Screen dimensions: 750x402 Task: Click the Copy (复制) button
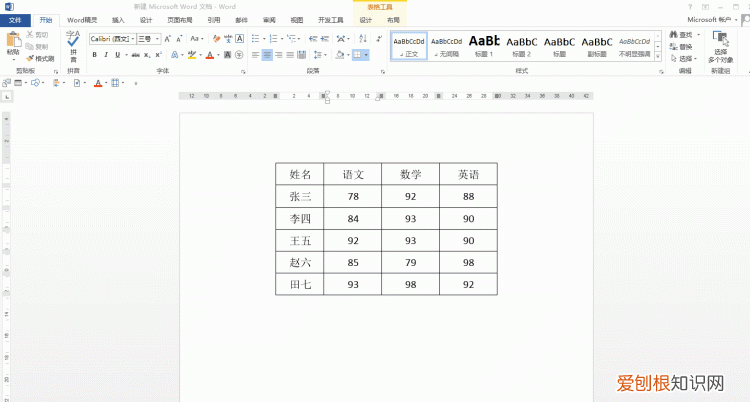point(36,46)
